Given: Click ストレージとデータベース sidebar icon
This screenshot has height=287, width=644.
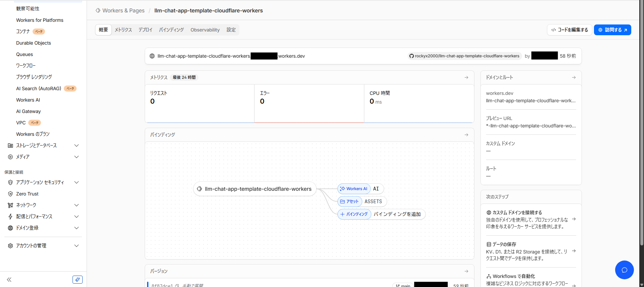Looking at the screenshot, I should (x=10, y=146).
